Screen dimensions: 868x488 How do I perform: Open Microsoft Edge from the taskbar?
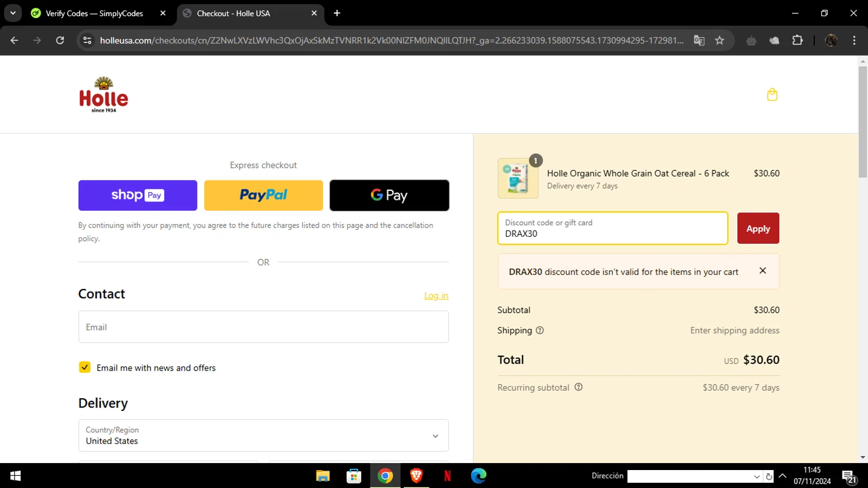[x=479, y=476]
